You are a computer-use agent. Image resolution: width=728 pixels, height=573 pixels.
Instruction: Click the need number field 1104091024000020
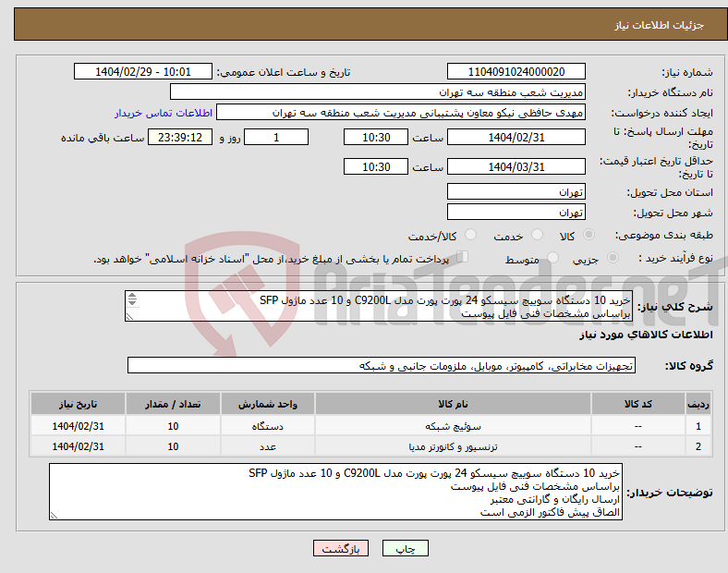click(x=516, y=71)
